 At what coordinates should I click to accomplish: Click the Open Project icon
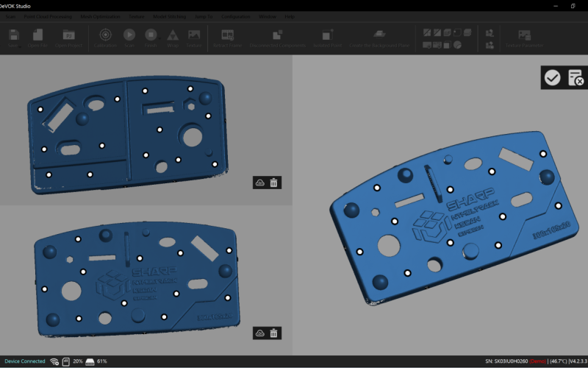click(68, 35)
